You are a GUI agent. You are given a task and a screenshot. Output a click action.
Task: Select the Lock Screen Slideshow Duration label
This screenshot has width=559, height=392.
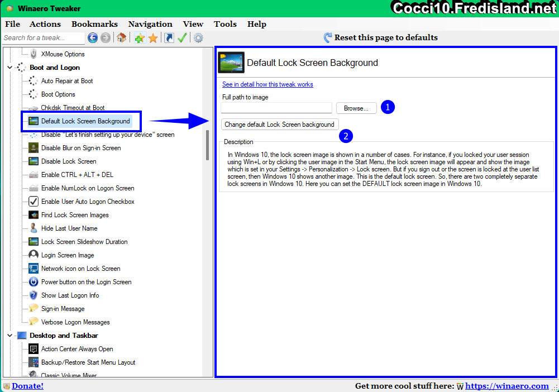pos(84,242)
